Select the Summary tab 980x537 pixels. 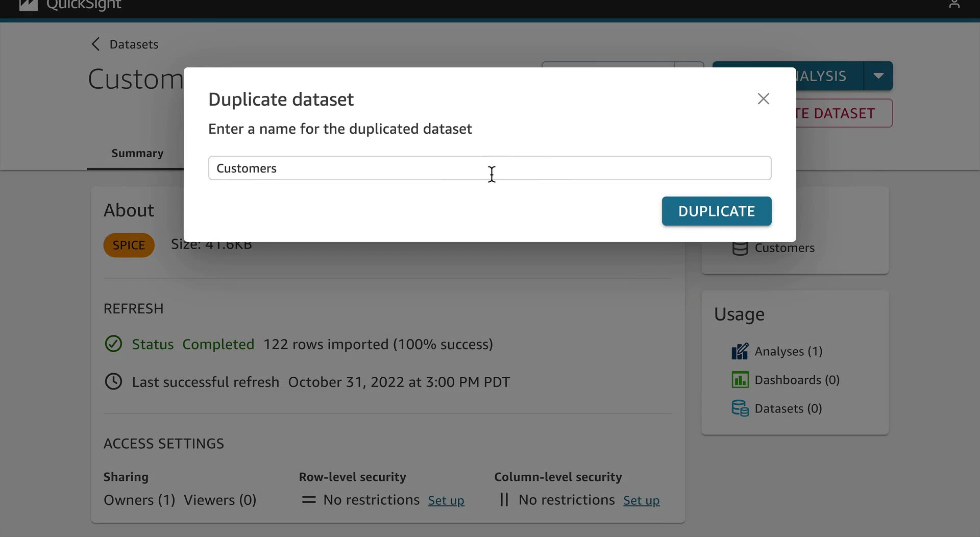click(x=137, y=153)
